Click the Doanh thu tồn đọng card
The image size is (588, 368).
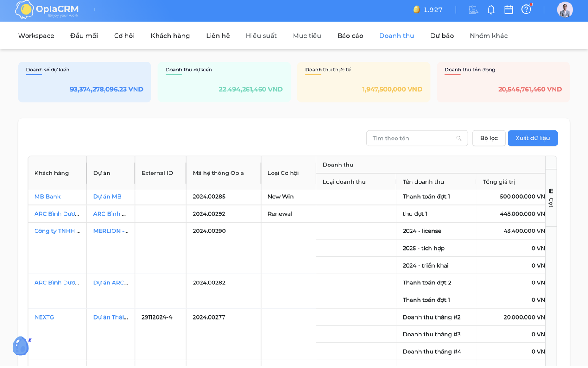tap(503, 82)
